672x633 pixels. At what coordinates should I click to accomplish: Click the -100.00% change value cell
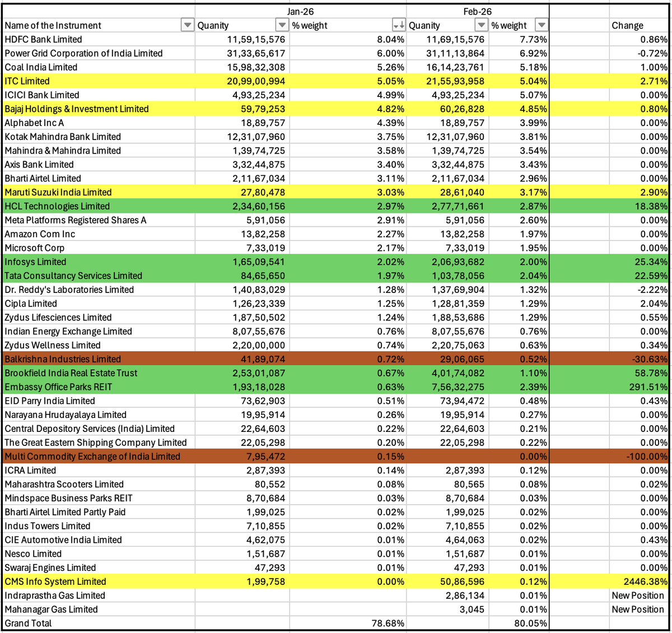click(639, 456)
